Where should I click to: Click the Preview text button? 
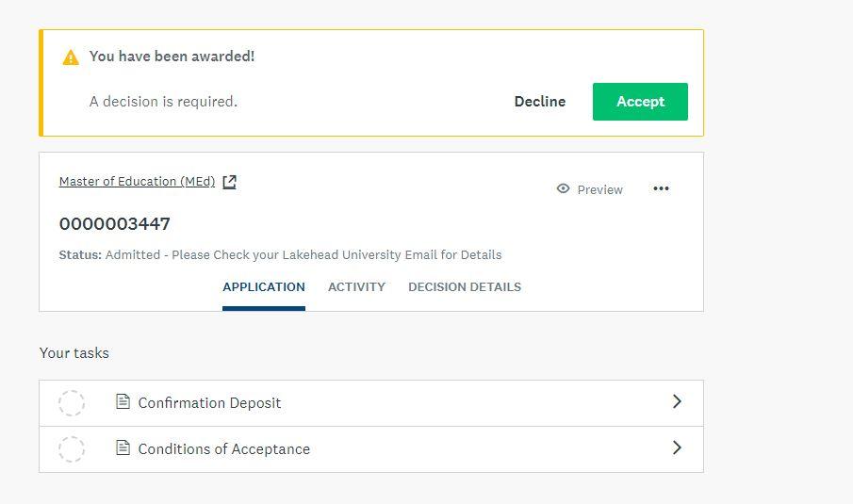tap(599, 189)
